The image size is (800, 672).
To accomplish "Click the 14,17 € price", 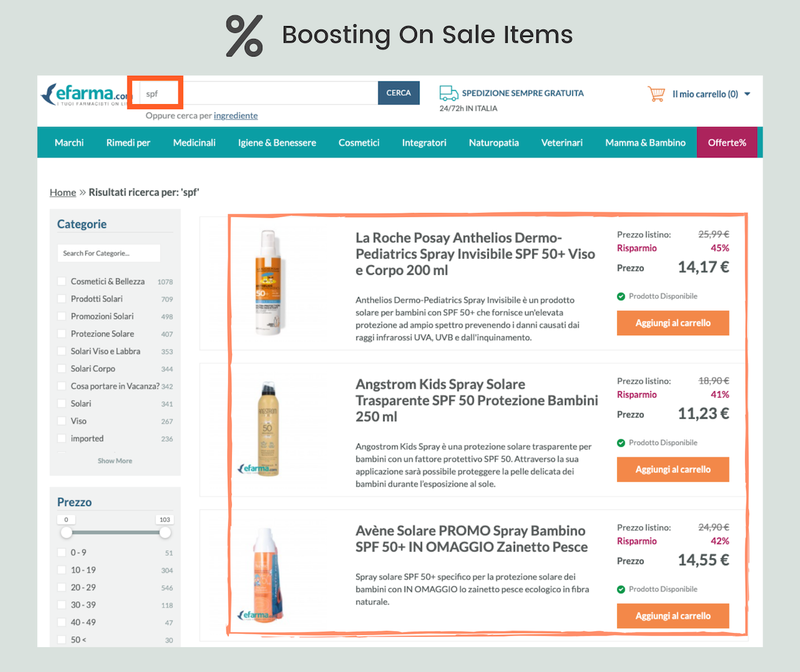I will tap(703, 267).
